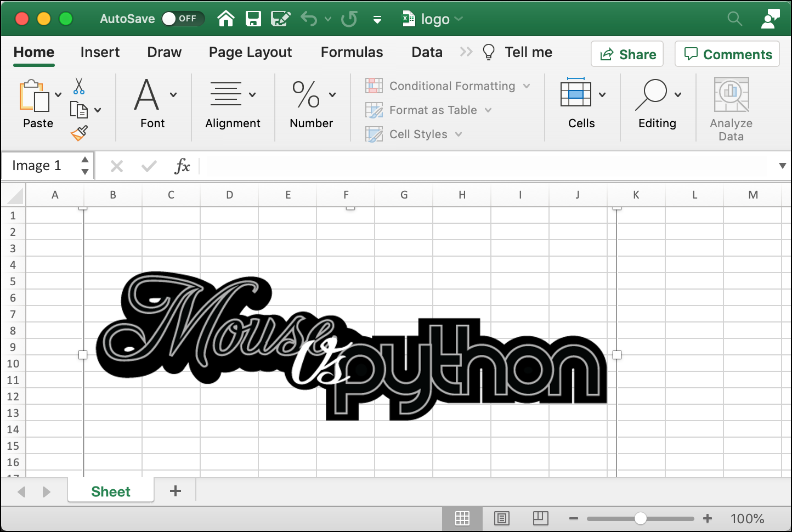Viewport: 792px width, 532px height.
Task: Open the Page Layout ribbon tab
Action: coord(250,52)
